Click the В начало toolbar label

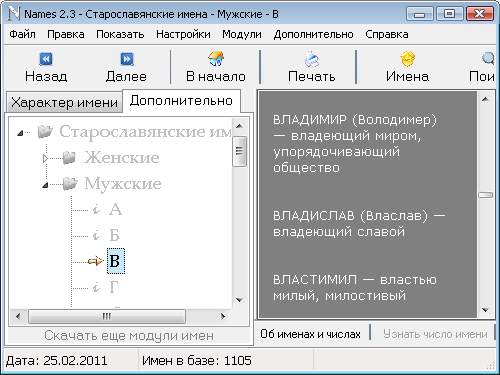tap(216, 76)
